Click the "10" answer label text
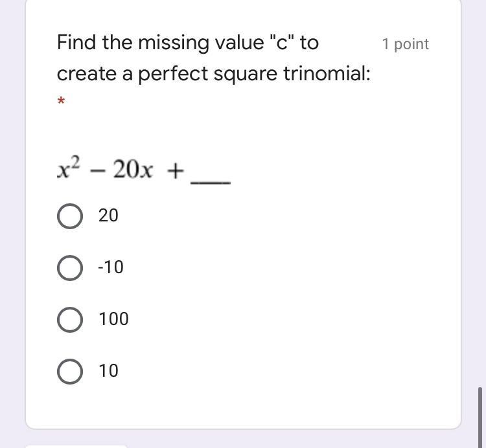The width and height of the screenshot is (486, 448). click(108, 371)
